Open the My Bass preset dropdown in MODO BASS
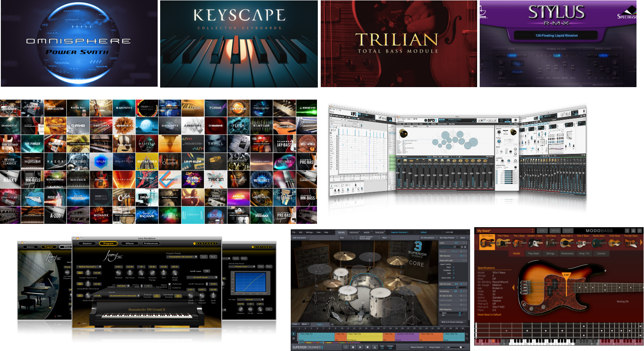The width and height of the screenshot is (644, 351). tap(506, 231)
